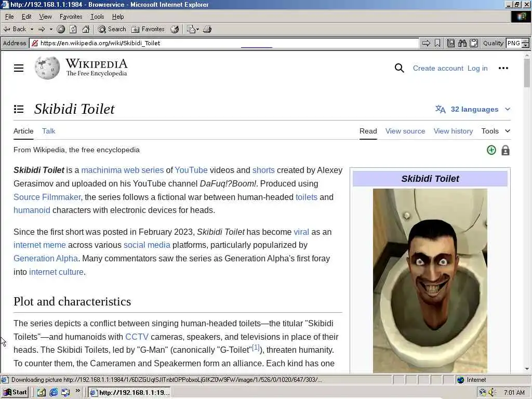Open the Help menu

coord(118,17)
